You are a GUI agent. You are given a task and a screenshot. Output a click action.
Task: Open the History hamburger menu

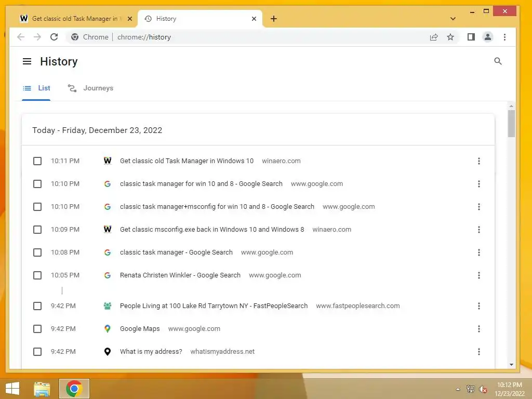[x=27, y=61]
